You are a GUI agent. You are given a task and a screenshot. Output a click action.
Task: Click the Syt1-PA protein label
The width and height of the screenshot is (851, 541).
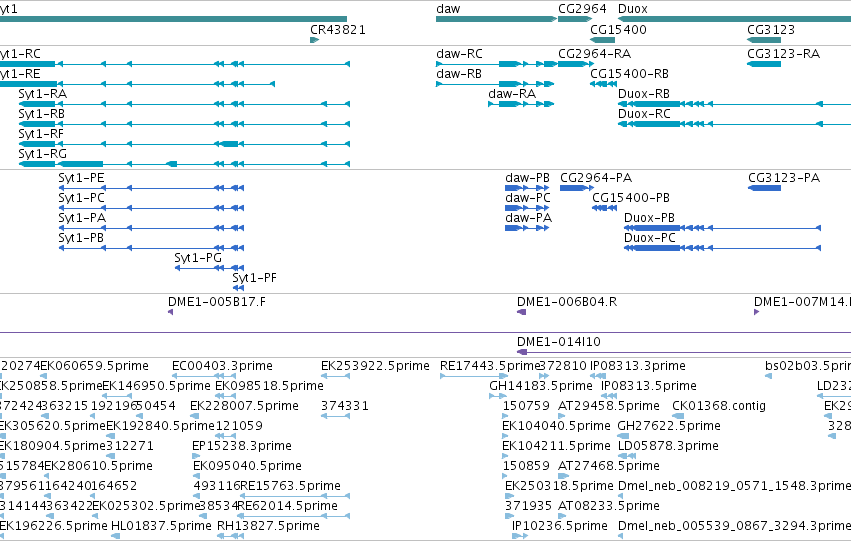pyautogui.click(x=82, y=218)
